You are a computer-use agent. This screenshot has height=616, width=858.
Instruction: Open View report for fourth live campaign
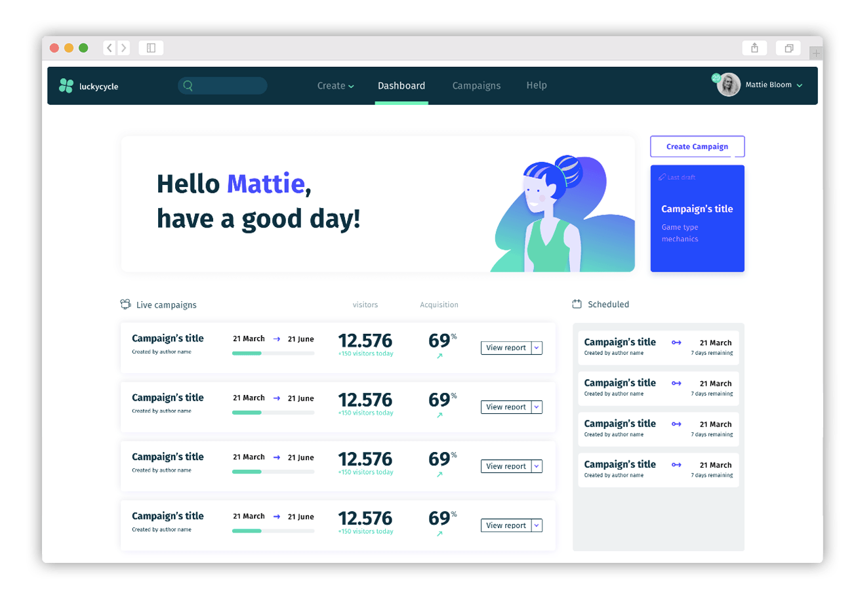pyautogui.click(x=506, y=525)
